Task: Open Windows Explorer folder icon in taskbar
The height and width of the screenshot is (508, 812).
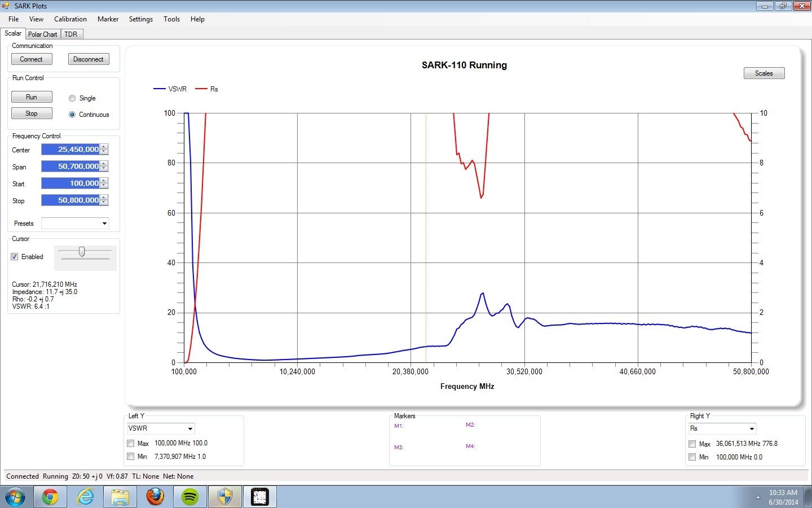Action: [120, 497]
